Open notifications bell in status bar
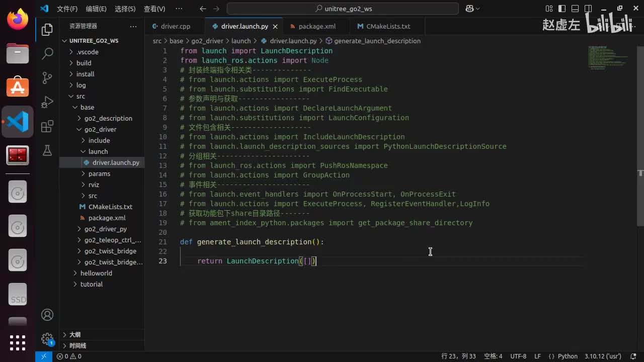Viewport: 644px width, 362px height. tap(633, 356)
